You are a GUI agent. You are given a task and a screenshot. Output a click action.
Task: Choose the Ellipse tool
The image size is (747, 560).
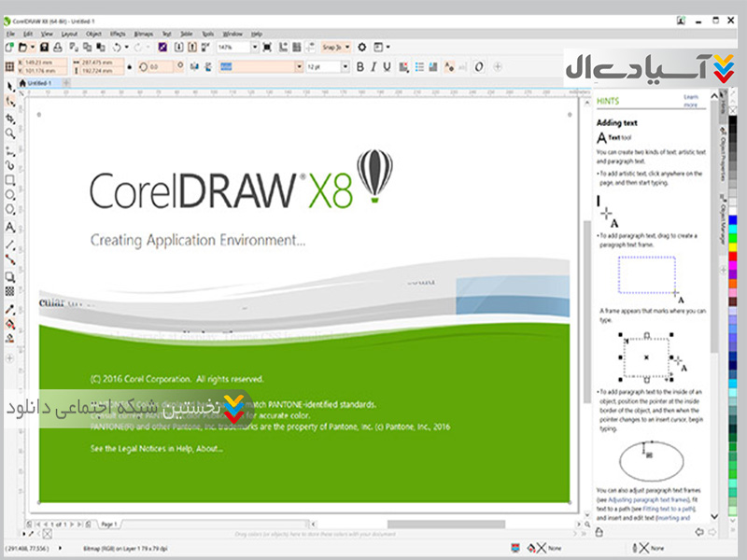coord(10,195)
